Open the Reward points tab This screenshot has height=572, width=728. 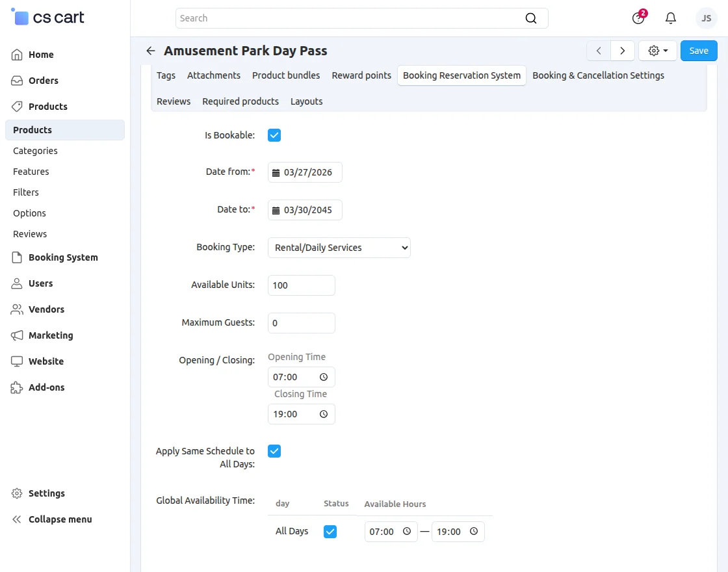pos(361,75)
